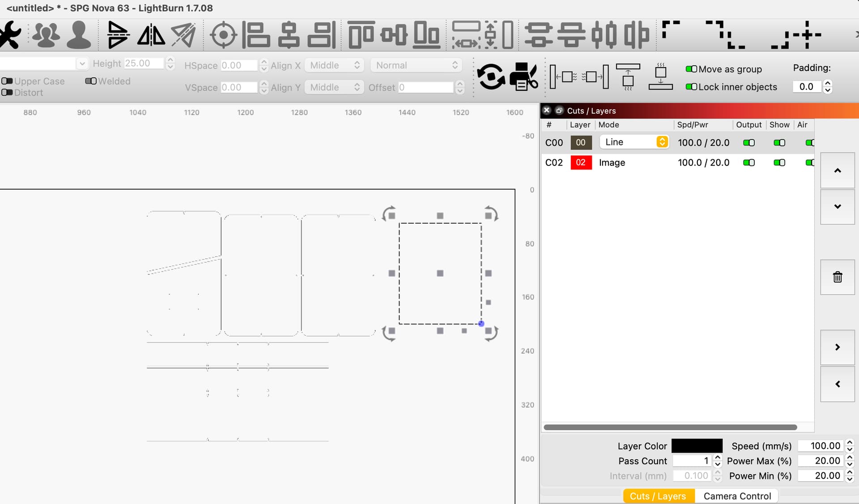Viewport: 859px width, 504px height.
Task: Open the settings wrench icon
Action: pos(10,34)
